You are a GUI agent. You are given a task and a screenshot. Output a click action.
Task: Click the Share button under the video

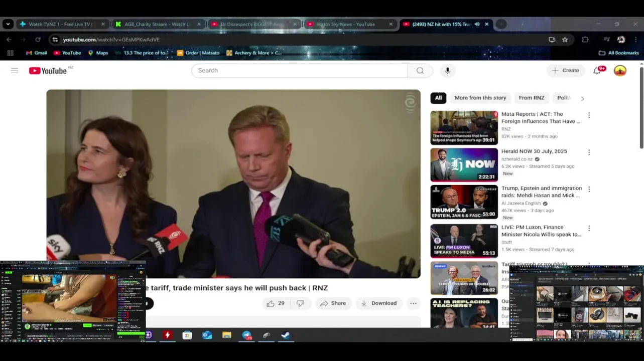tap(333, 303)
